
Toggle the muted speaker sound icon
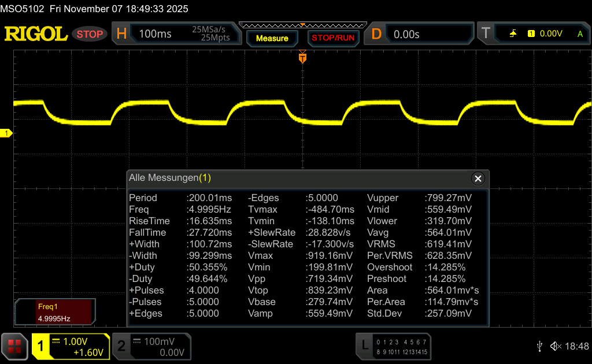point(556,346)
